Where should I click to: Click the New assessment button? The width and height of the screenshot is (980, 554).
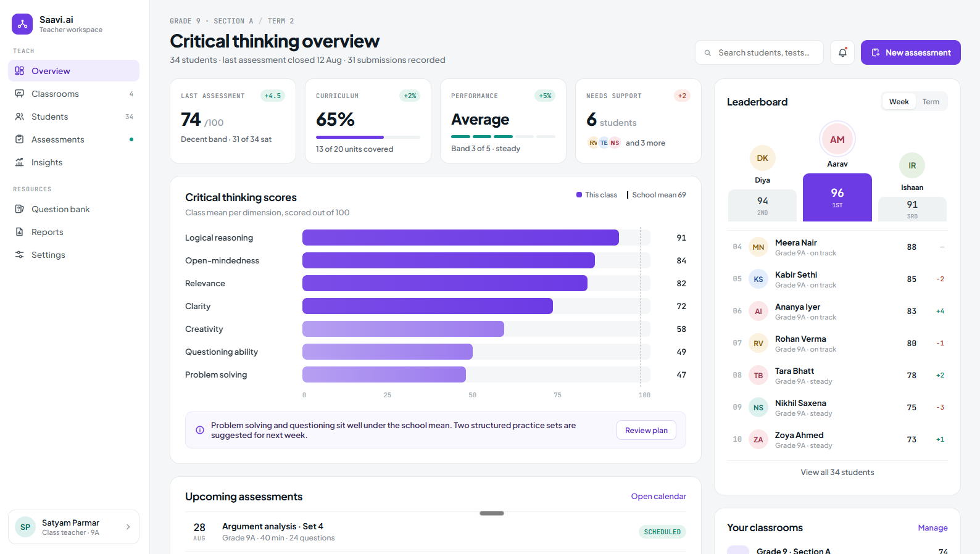911,52
